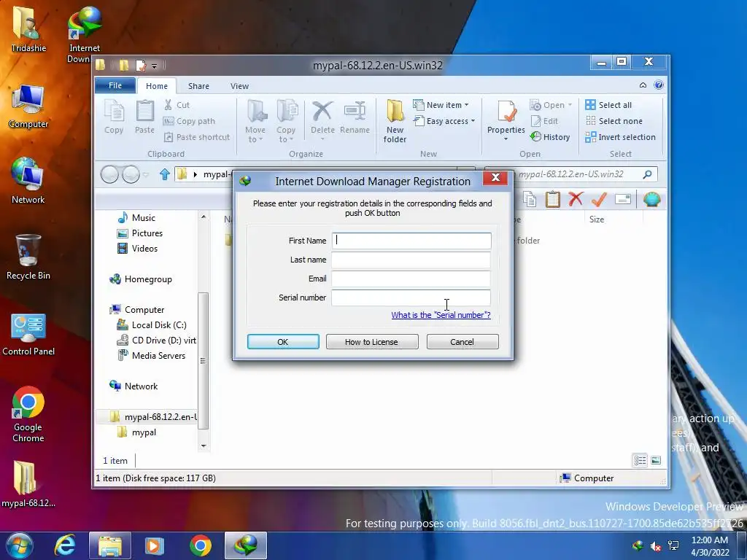Select Local Disk (C:) in navigation pane

click(x=152, y=324)
